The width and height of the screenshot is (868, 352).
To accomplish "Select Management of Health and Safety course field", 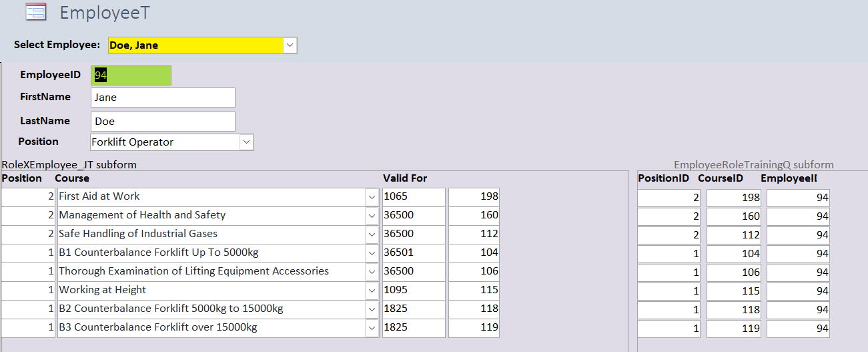I will (x=210, y=216).
